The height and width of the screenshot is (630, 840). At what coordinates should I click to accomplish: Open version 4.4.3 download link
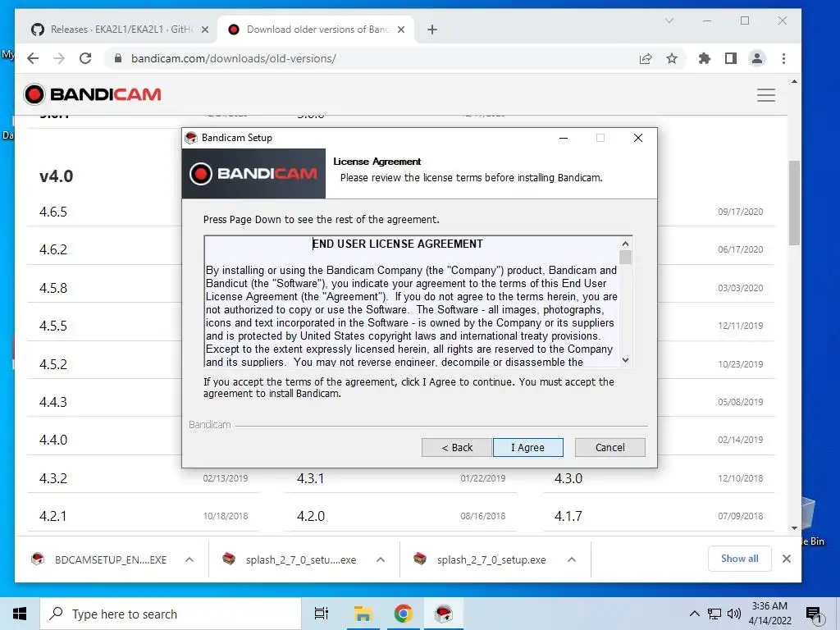[x=53, y=402]
